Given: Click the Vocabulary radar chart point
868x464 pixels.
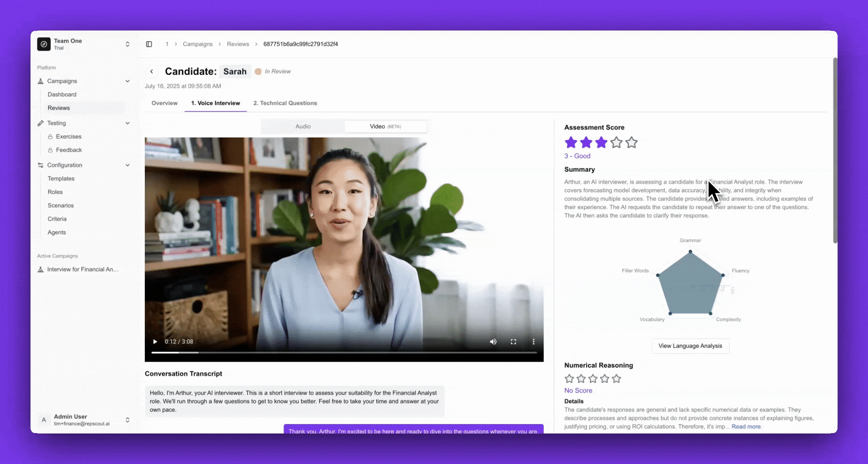Looking at the screenshot, I should pos(670,314).
